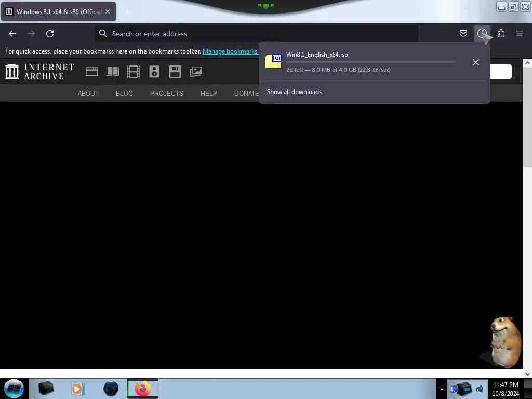Viewport: 532px width, 399px height.
Task: Open the black box taskbar app
Action: [x=46, y=389]
